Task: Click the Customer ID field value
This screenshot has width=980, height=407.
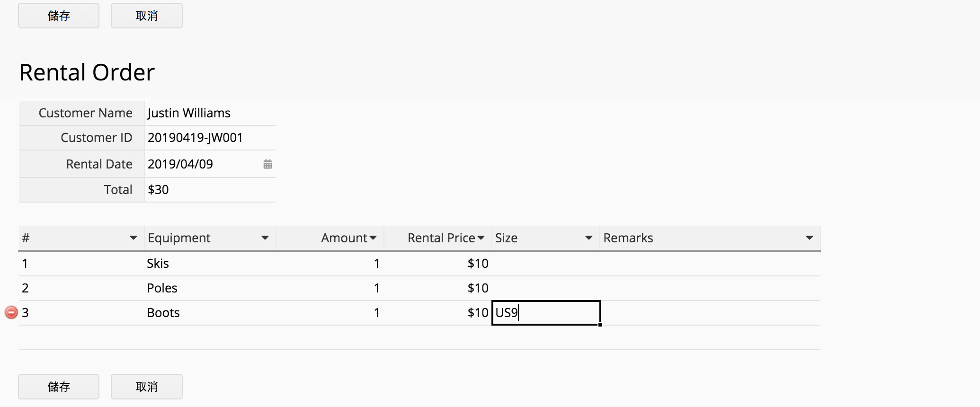Action: (x=210, y=138)
